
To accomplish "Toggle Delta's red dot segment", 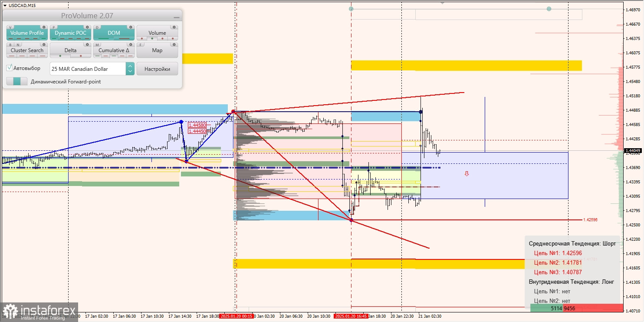I will (x=81, y=56).
